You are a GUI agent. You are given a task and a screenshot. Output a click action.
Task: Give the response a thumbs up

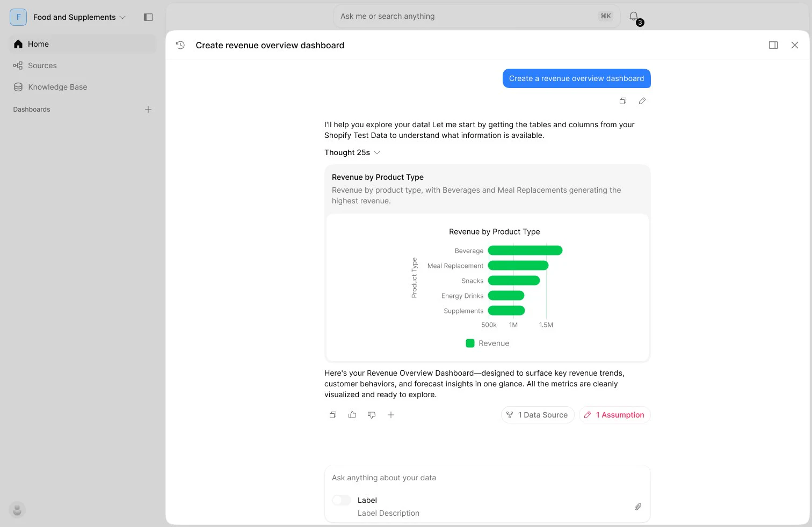(352, 415)
